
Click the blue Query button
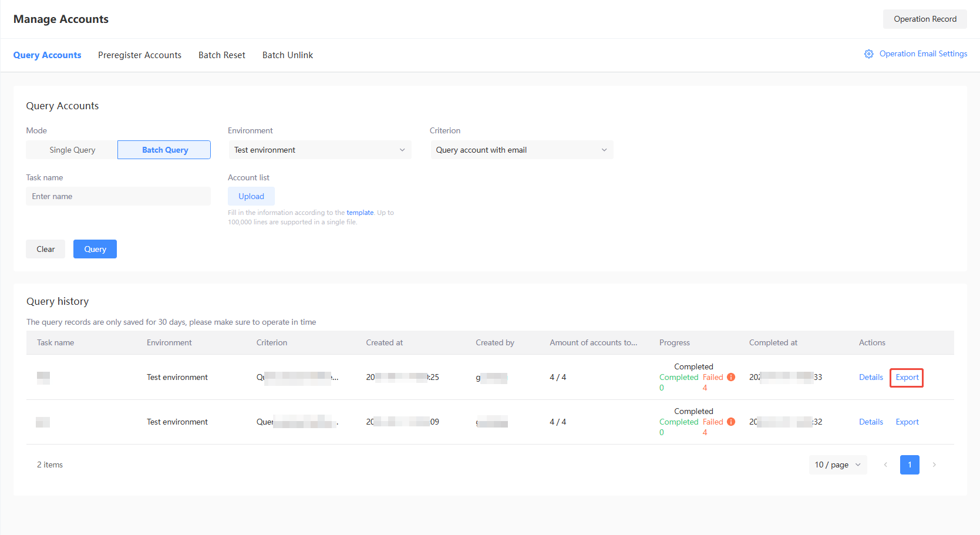tap(95, 248)
